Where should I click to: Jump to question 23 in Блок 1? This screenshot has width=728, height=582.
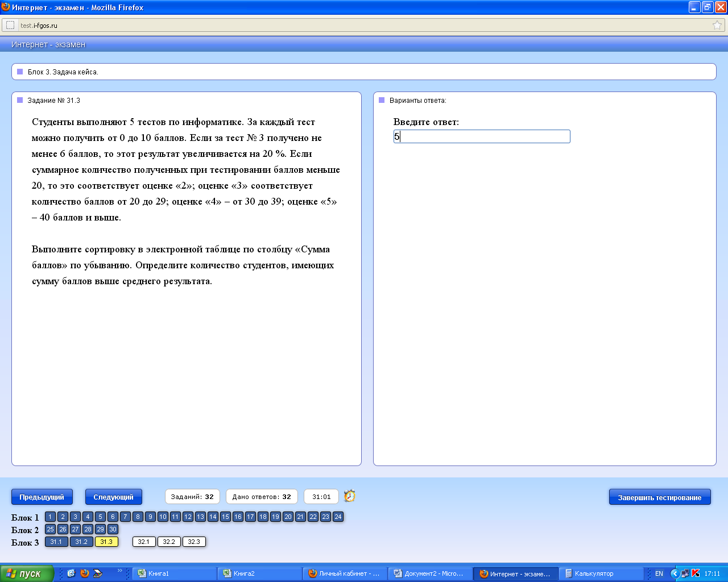pos(325,517)
